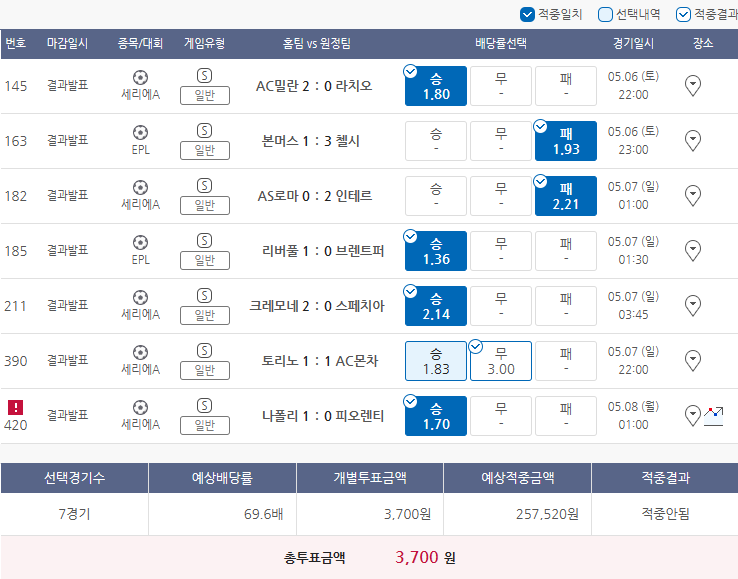
Task: Click 일반 tag for game 420
Action: point(205,426)
